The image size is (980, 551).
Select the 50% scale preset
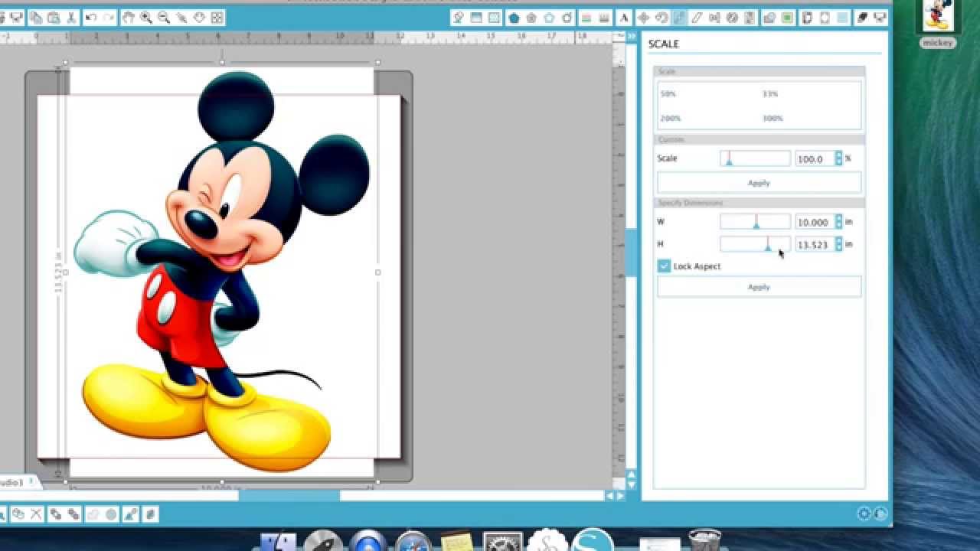click(668, 94)
